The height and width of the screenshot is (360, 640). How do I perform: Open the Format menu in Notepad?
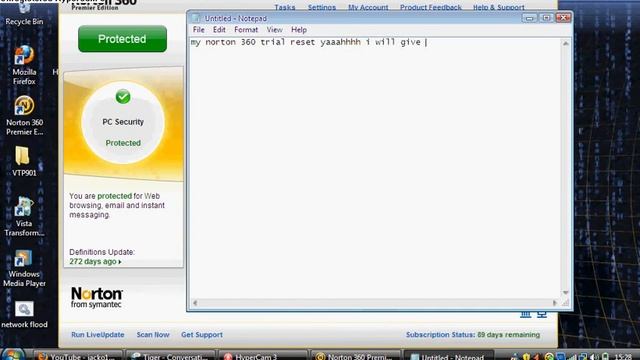pos(246,30)
